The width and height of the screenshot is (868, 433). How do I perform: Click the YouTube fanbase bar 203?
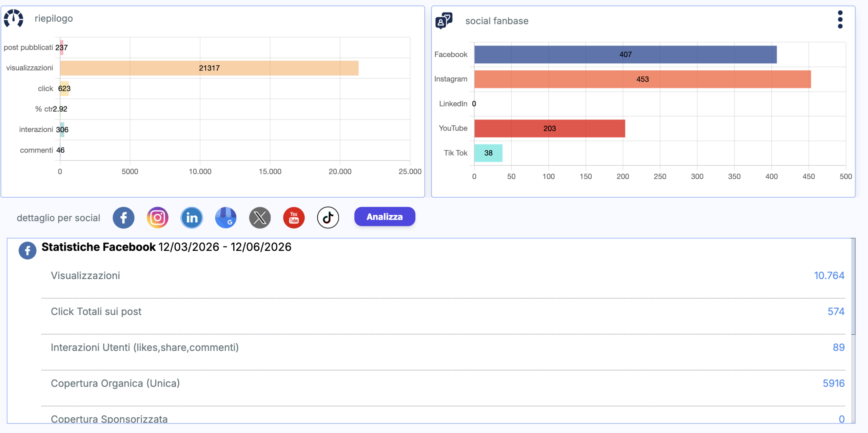(550, 129)
